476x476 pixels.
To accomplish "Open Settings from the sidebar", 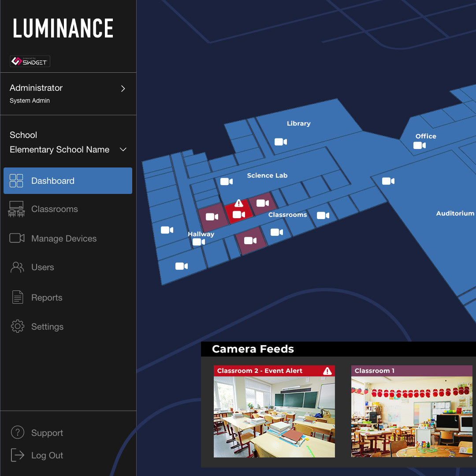I will point(47,327).
